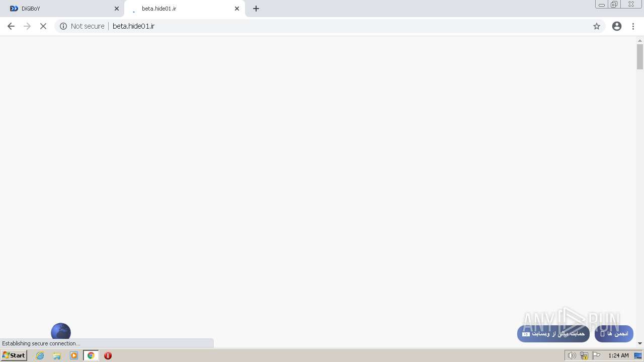Screen dimensions: 644x362
Task: Click the globe icon on the page
Action: coord(61,331)
